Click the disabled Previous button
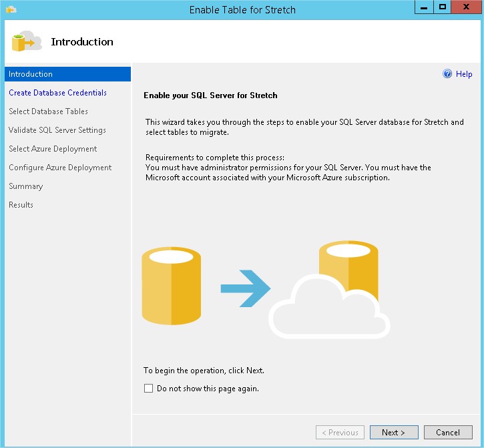The height and width of the screenshot is (448, 484). point(340,432)
